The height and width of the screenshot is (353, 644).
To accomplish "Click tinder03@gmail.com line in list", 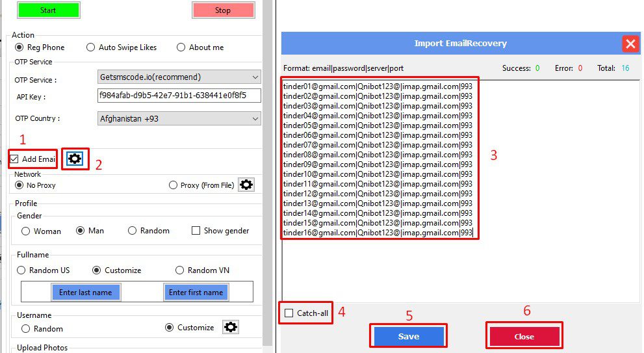I will [x=378, y=106].
